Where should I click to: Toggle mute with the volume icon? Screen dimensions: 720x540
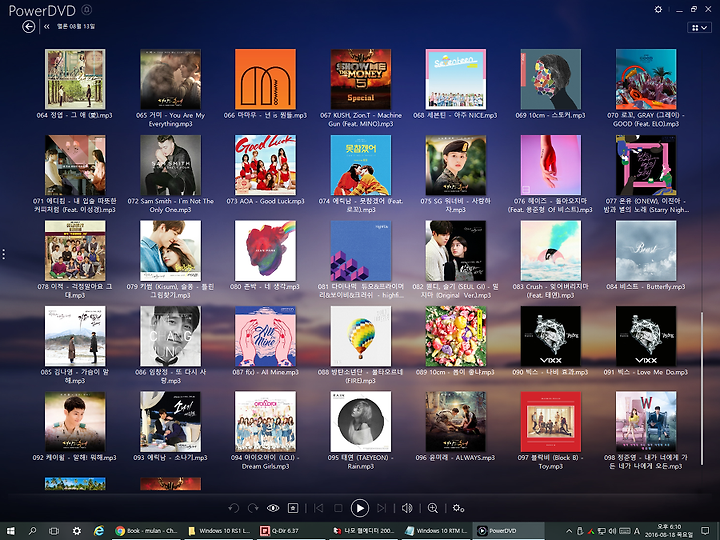(407, 508)
